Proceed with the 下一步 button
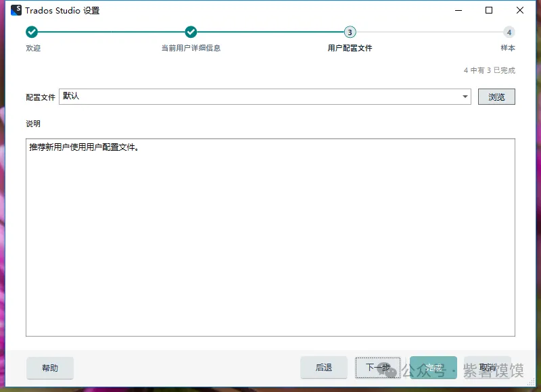 (x=378, y=368)
